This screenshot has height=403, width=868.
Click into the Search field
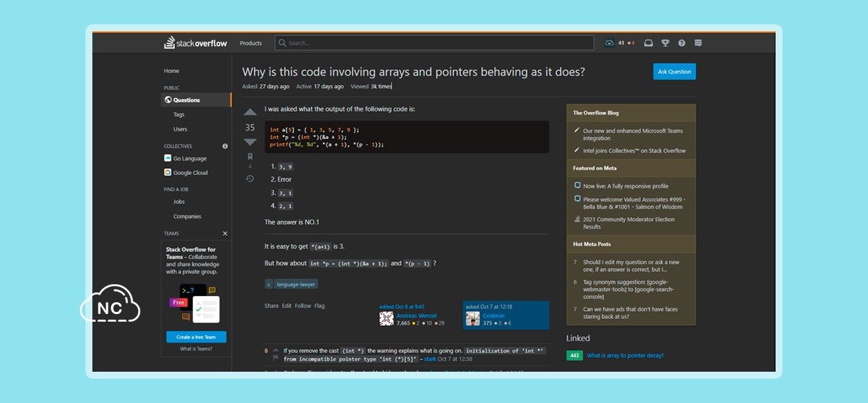coord(434,43)
